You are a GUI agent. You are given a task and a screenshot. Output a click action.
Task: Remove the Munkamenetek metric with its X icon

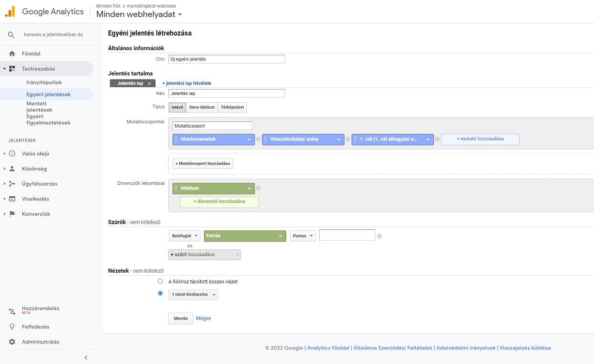tap(258, 139)
